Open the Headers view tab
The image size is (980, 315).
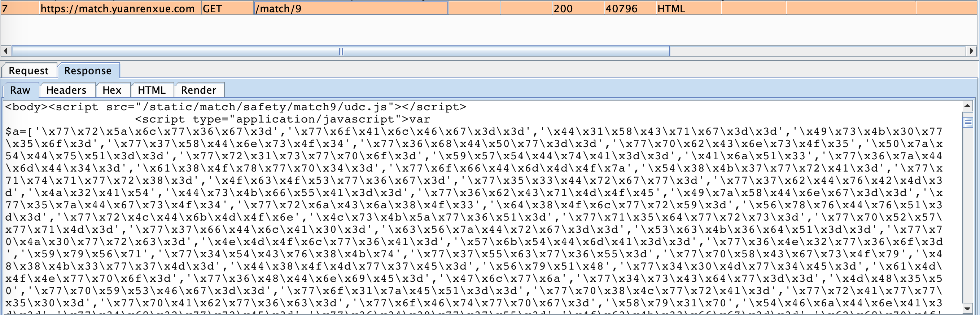click(x=66, y=90)
